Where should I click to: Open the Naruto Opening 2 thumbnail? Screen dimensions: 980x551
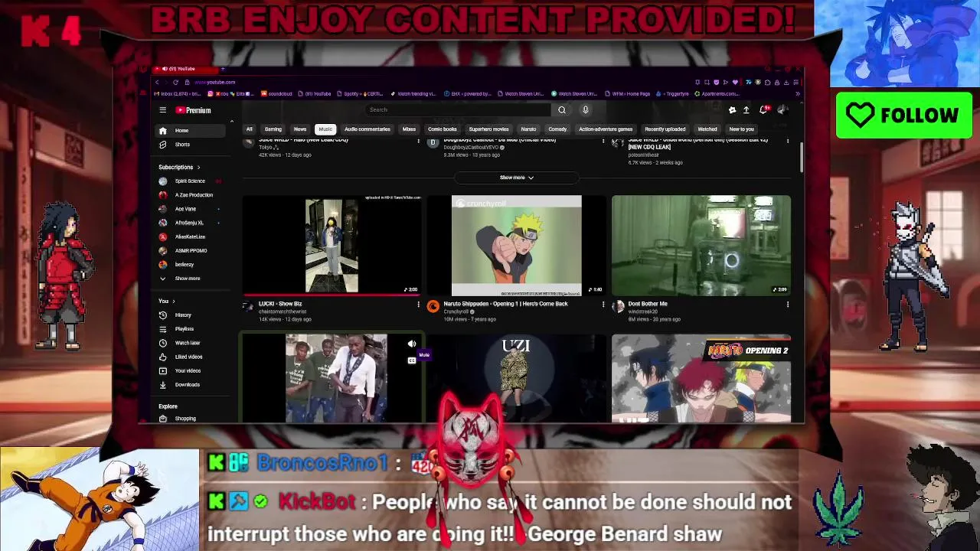tap(701, 378)
